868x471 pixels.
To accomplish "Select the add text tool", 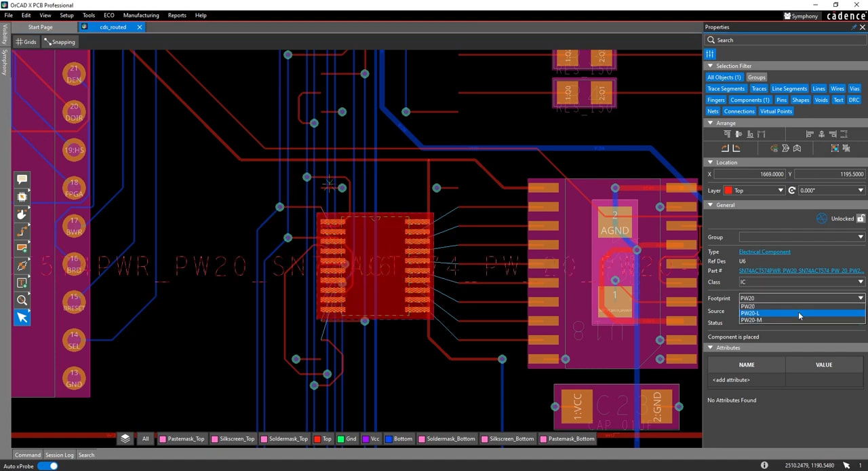I will [x=22, y=283].
